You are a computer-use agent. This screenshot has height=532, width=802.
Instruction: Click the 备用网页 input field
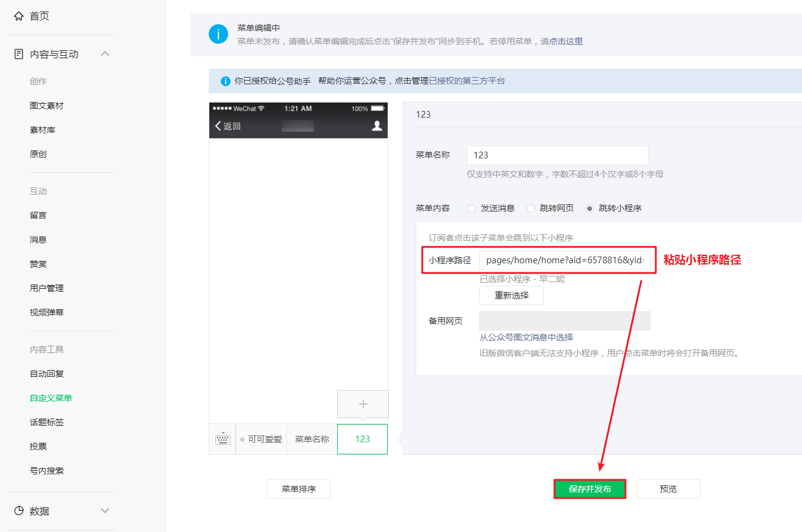point(565,321)
